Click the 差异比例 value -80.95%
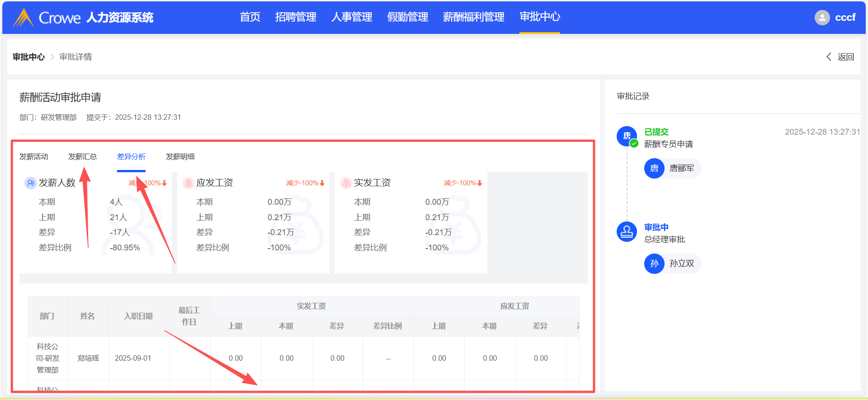This screenshot has height=400, width=868. pos(125,248)
